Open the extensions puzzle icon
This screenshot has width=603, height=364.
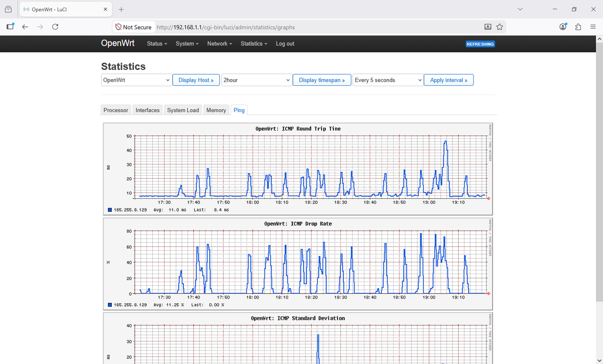click(x=578, y=27)
